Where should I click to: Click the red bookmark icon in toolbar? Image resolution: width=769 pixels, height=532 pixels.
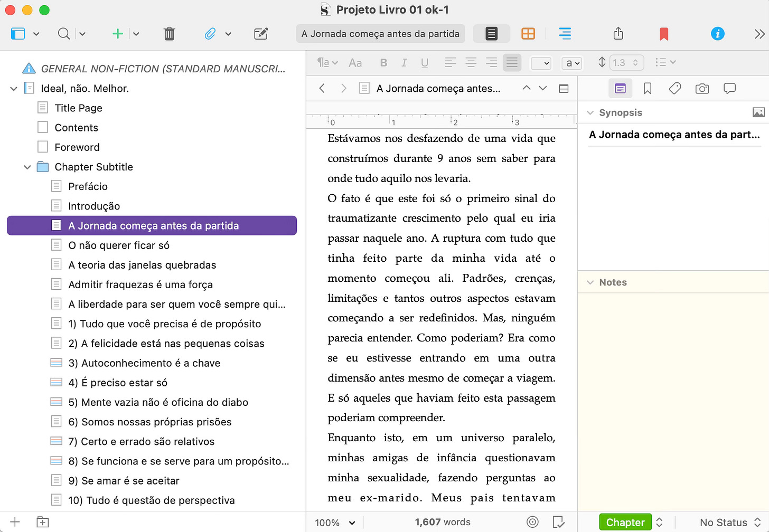(664, 34)
